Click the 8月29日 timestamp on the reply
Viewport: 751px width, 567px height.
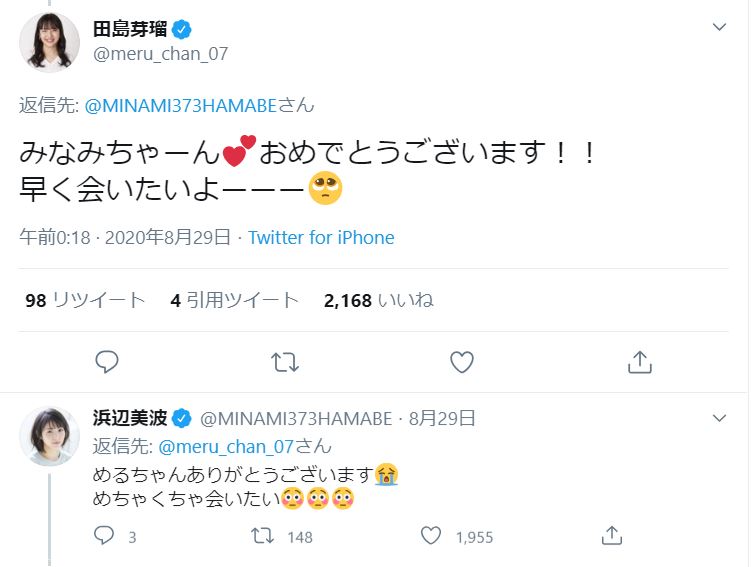click(x=442, y=418)
